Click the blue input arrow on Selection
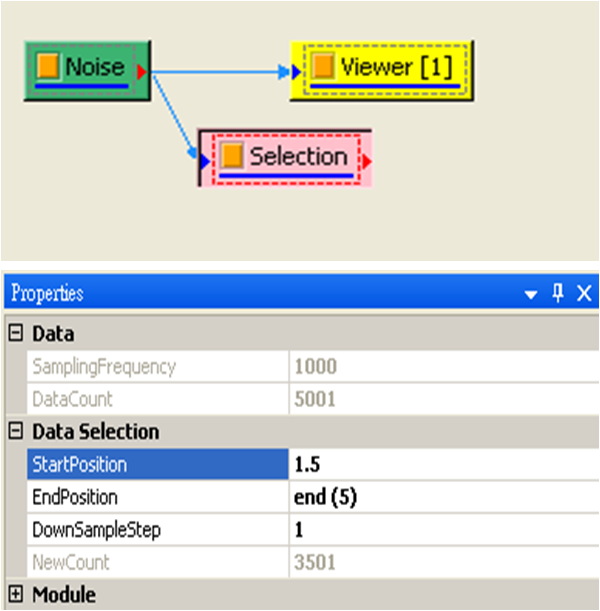Image resolution: width=600 pixels, height=611 pixels. [x=205, y=158]
